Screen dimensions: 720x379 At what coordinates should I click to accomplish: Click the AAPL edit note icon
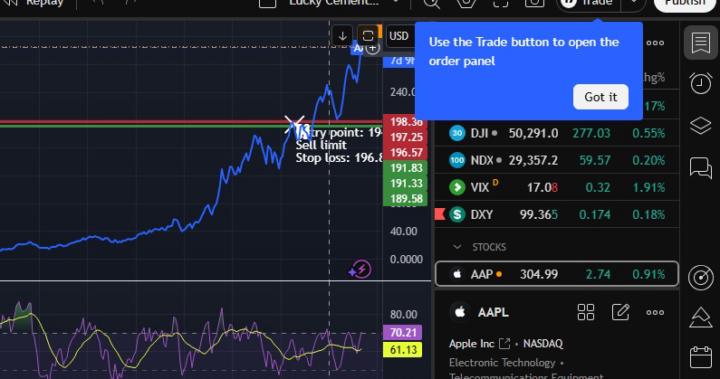click(620, 312)
